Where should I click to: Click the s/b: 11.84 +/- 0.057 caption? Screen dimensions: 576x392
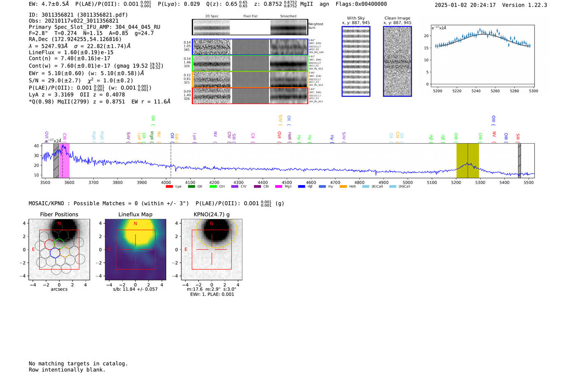coord(135,289)
